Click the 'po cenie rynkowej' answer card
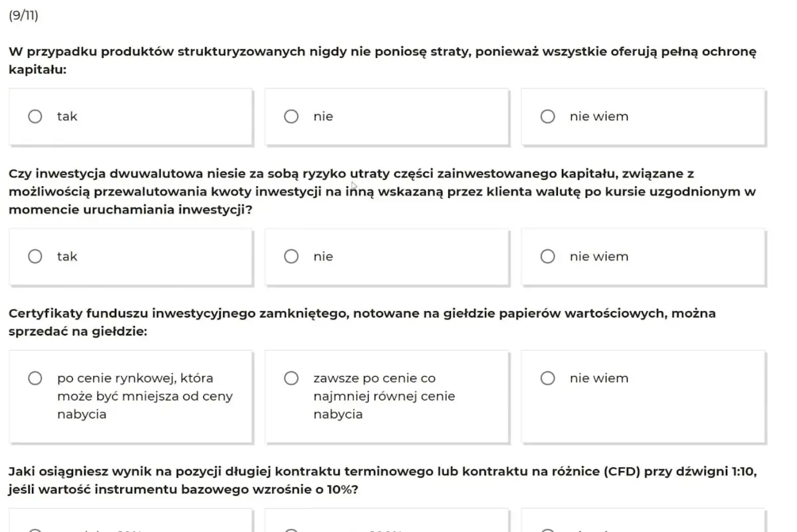The height and width of the screenshot is (532, 797). coord(130,397)
